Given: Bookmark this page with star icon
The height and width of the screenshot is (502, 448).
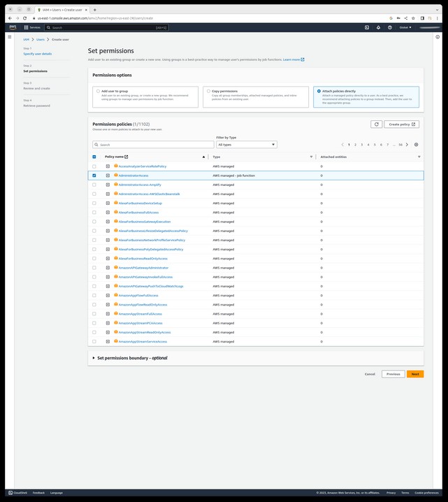Looking at the screenshot, I should pyautogui.click(x=413, y=18).
